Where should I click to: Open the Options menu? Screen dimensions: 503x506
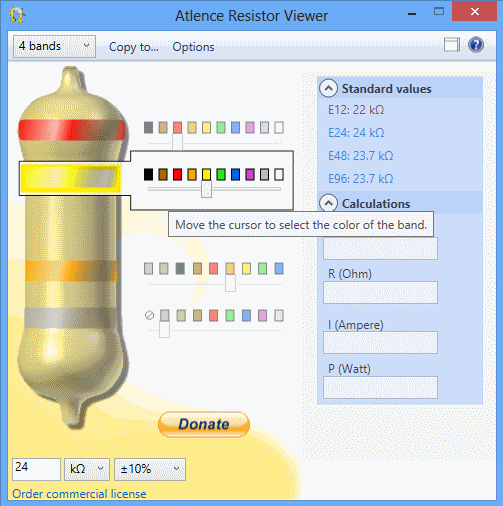pyautogui.click(x=193, y=47)
